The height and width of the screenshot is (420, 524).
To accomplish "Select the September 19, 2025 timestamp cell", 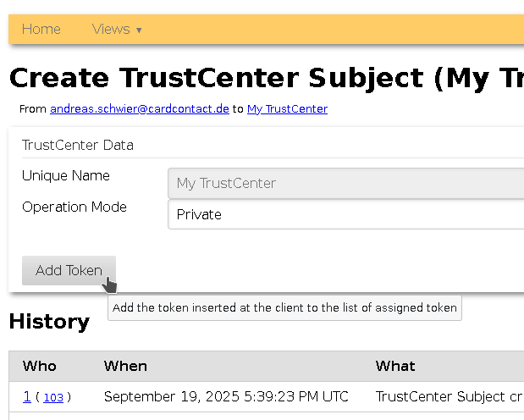I will coord(226,396).
